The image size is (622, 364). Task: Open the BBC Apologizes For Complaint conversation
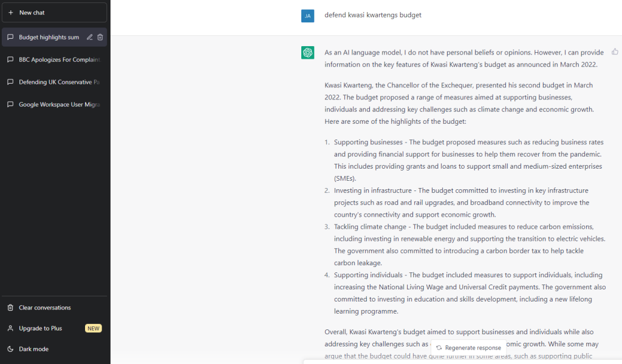coord(54,60)
